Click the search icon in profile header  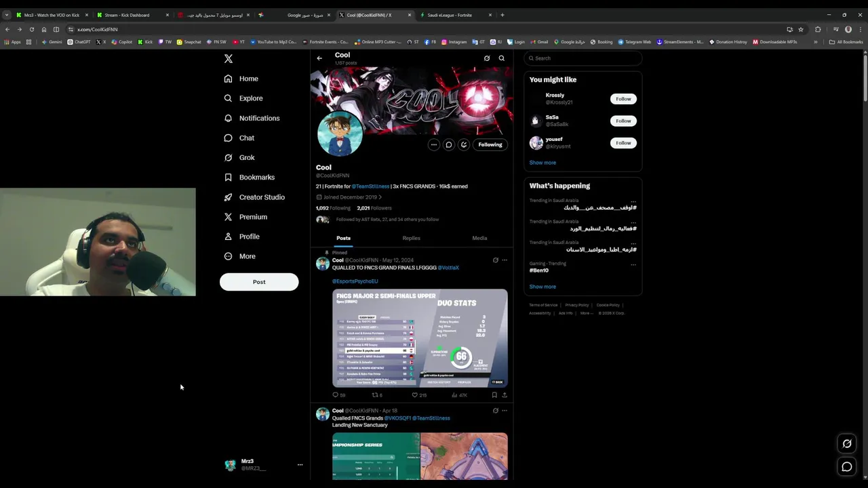click(x=502, y=58)
